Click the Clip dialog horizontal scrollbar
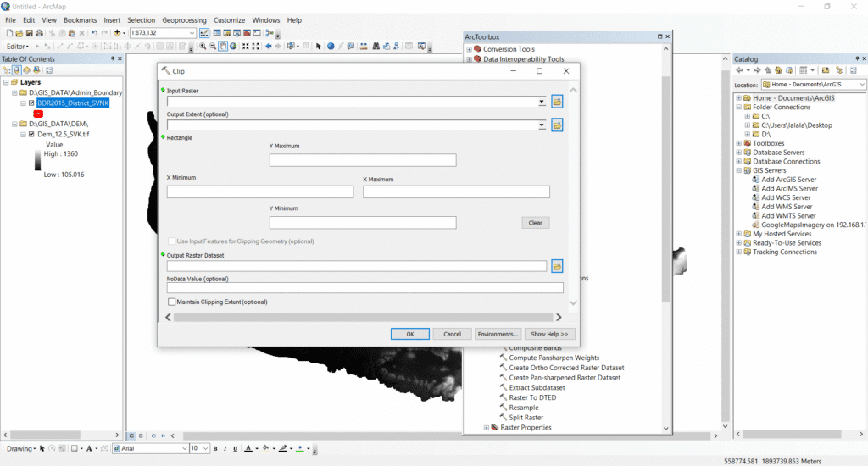868x466 pixels. coord(363,317)
